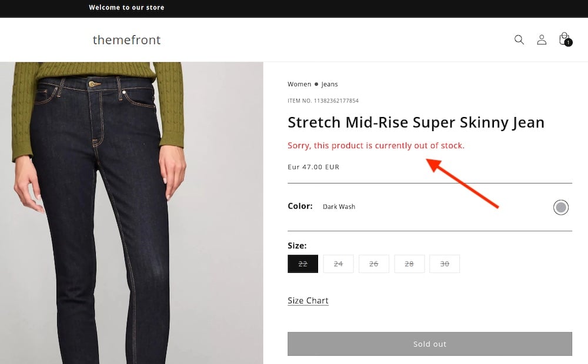Click the item number text

(x=323, y=101)
